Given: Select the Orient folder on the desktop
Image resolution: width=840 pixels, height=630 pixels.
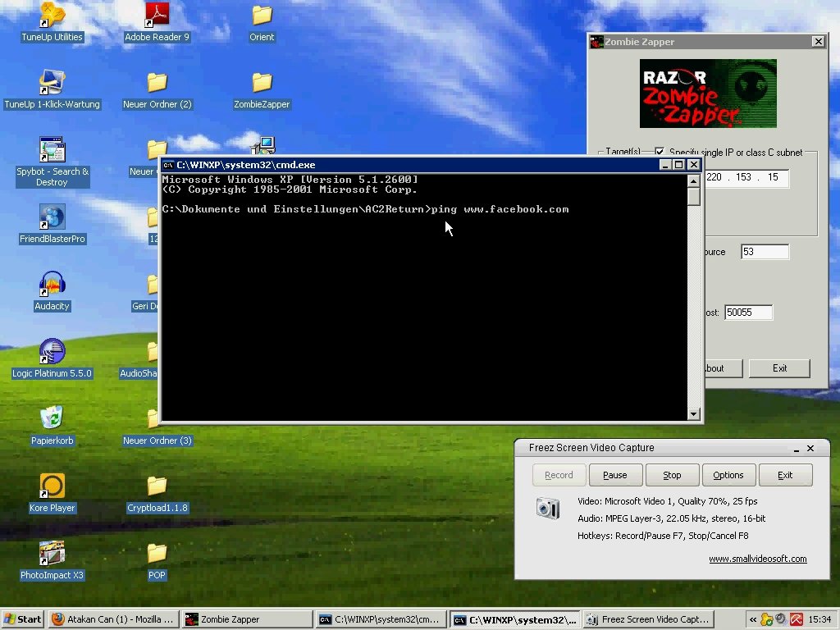Looking at the screenshot, I should click(262, 22).
